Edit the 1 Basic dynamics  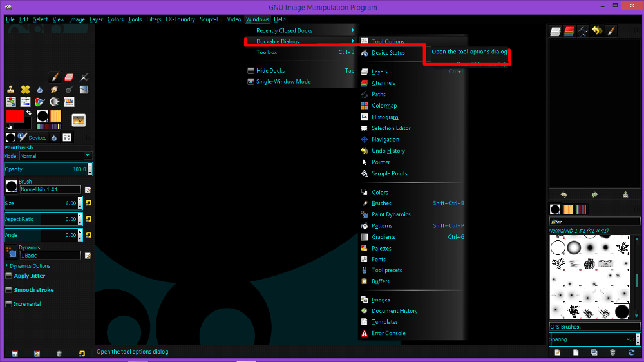[88, 256]
